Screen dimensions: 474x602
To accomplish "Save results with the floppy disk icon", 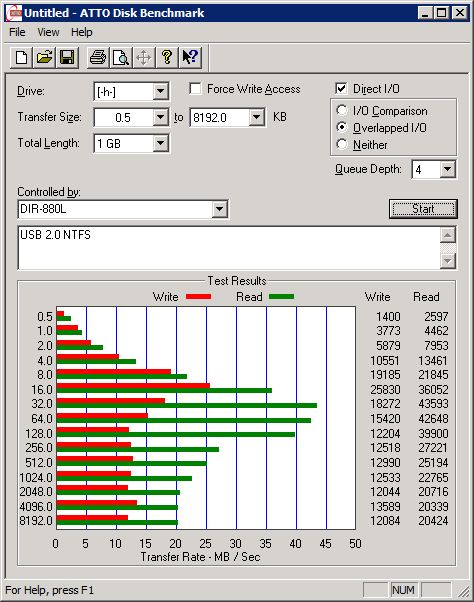I will tap(67, 58).
